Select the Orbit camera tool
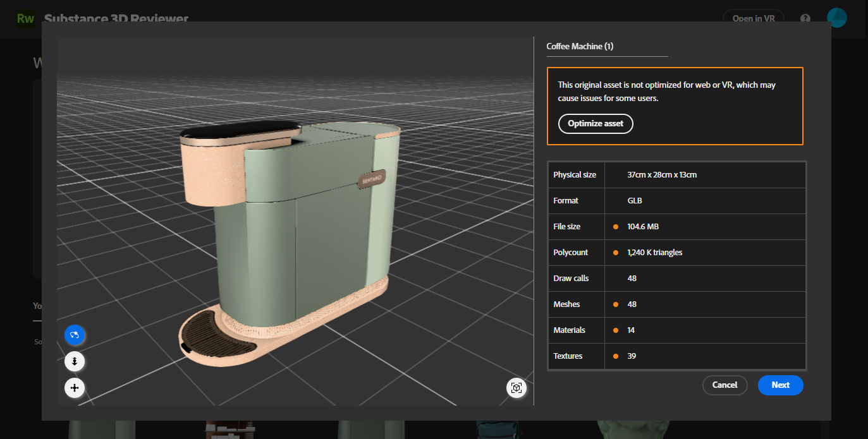This screenshot has height=439, width=868. tap(75, 335)
